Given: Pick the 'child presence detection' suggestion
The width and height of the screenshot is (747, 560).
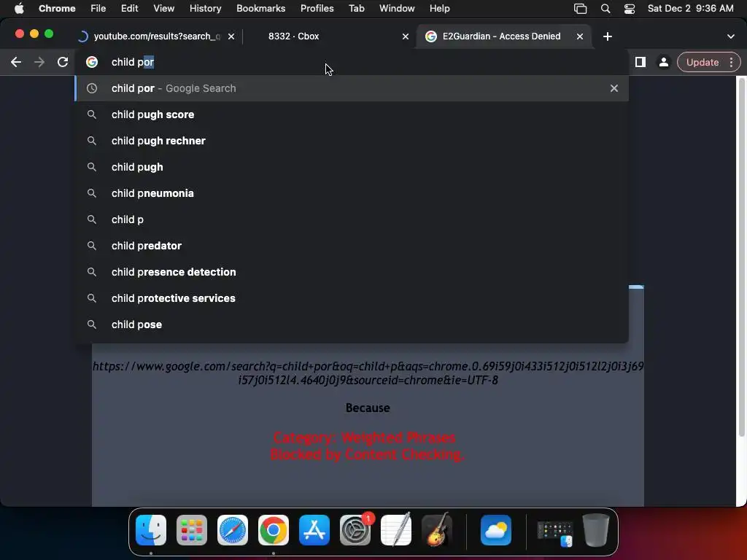Looking at the screenshot, I should (x=352, y=272).
